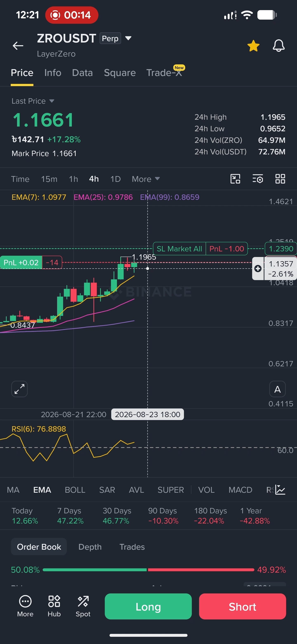Toggle auto scale A button

tap(277, 389)
